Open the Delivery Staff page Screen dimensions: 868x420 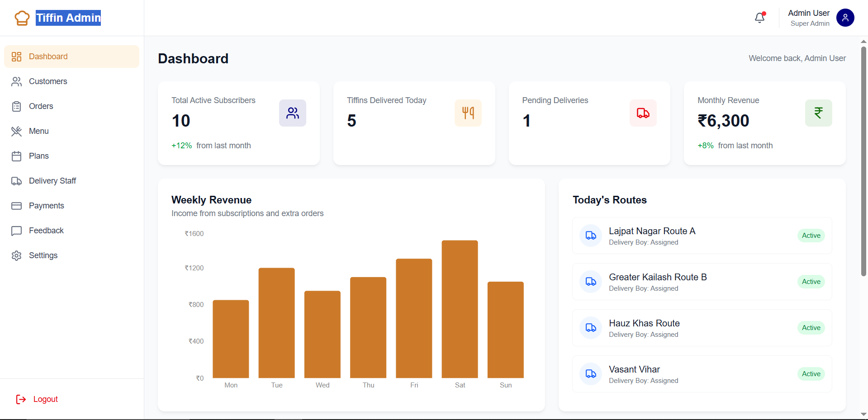coord(52,181)
